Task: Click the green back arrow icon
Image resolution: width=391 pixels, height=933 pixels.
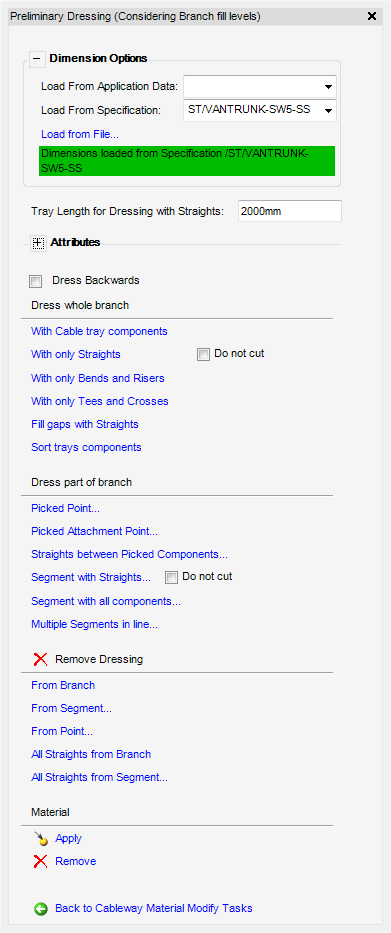Action: (40, 909)
